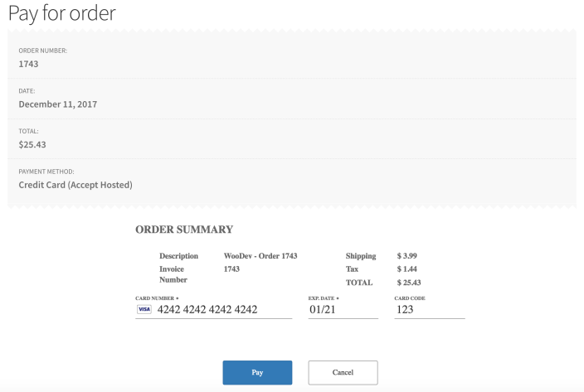Click the $1.44 tax amount
Viewport: 584px width, 392px height.
(406, 269)
